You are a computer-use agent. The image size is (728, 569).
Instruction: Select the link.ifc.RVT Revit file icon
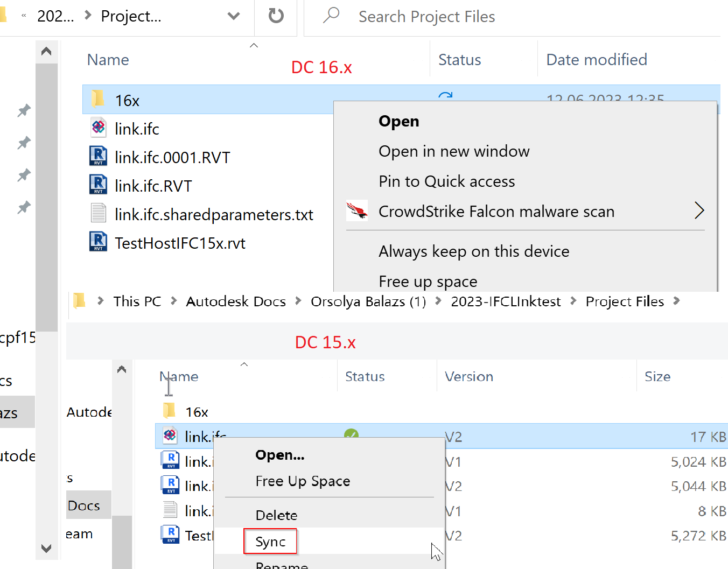click(98, 185)
